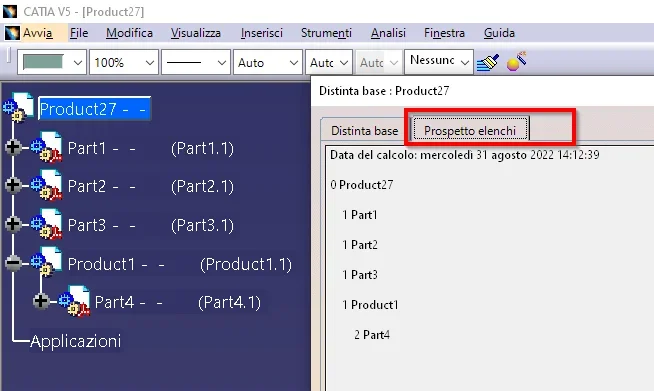Switch to the Prospetto elenchi tab
This screenshot has width=654, height=391.
coord(470,130)
